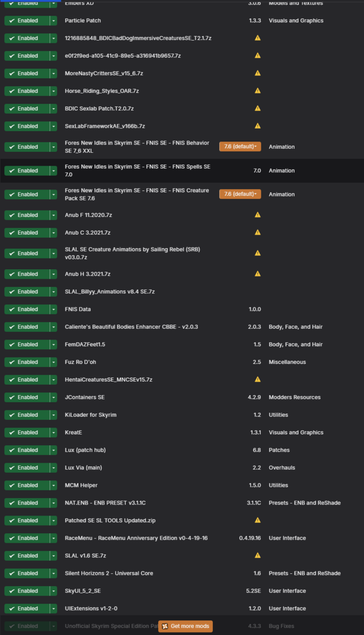Disable the FNIS Data mod
The width and height of the screenshot is (364, 635).
tap(26, 309)
